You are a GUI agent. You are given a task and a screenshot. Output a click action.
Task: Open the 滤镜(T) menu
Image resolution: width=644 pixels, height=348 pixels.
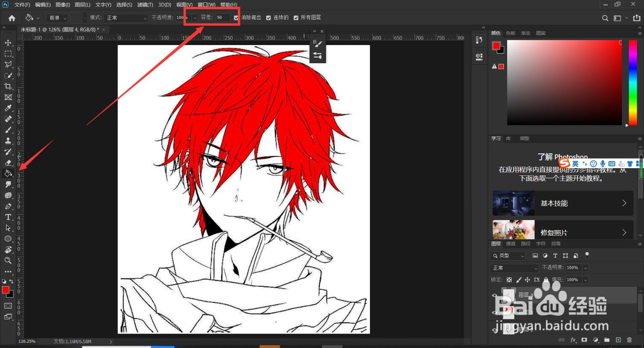(x=145, y=5)
